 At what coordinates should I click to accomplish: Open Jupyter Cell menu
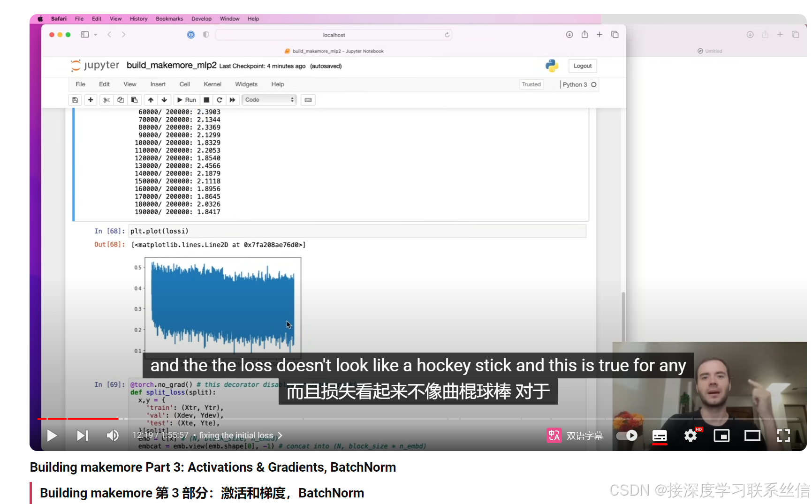185,84
